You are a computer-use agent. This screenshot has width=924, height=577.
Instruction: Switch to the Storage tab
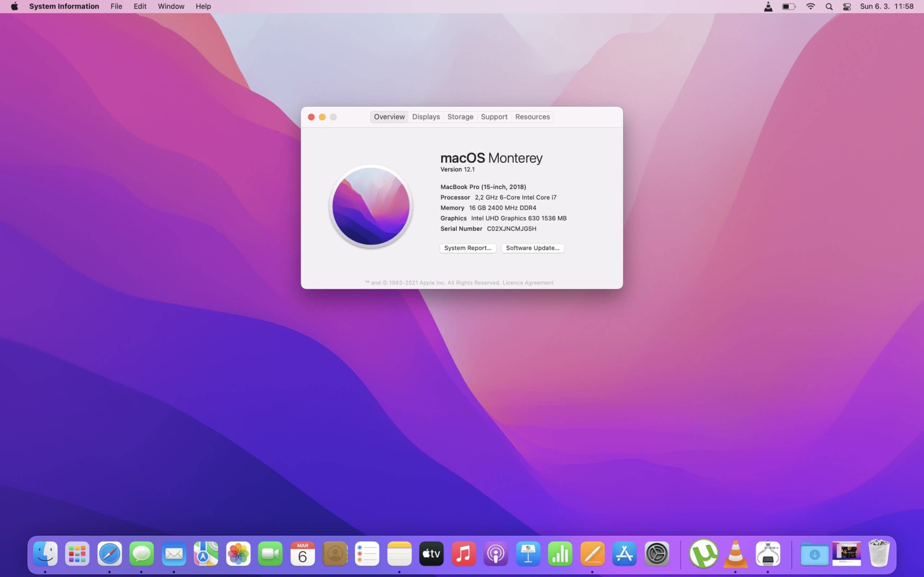pyautogui.click(x=460, y=117)
